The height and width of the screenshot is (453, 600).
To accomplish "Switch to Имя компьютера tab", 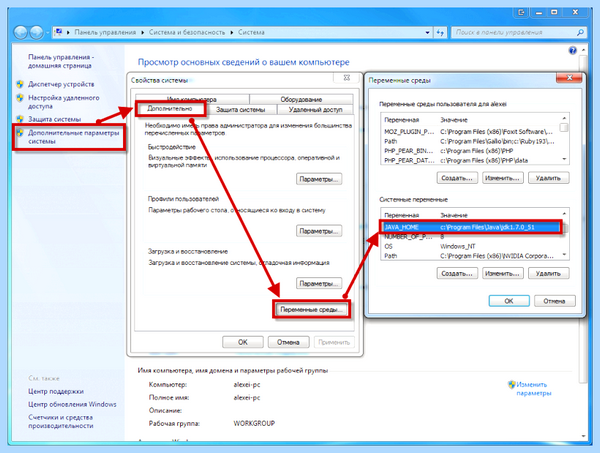I will 192,99.
